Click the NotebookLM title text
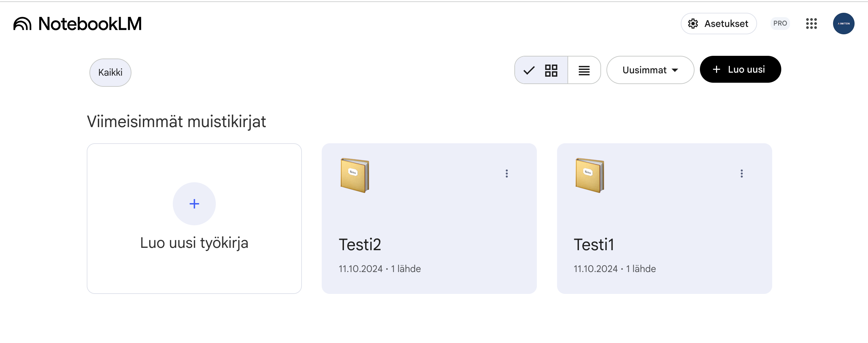The width and height of the screenshot is (868, 343). pyautogui.click(x=90, y=24)
